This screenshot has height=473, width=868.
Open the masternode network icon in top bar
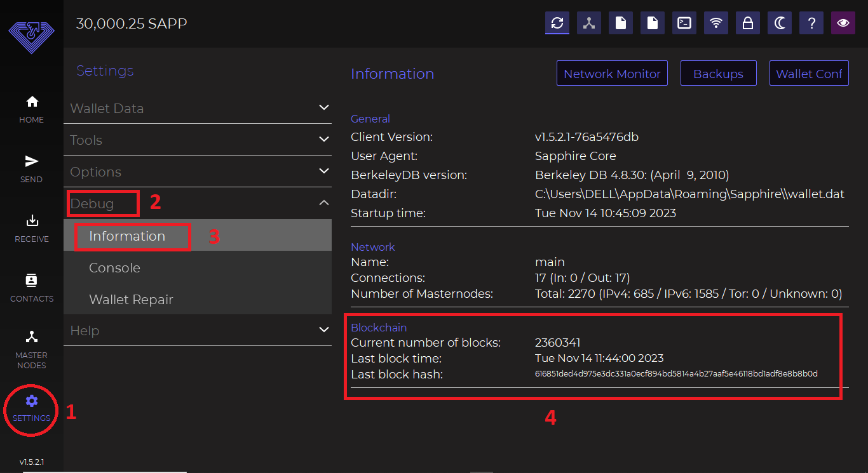pyautogui.click(x=589, y=23)
